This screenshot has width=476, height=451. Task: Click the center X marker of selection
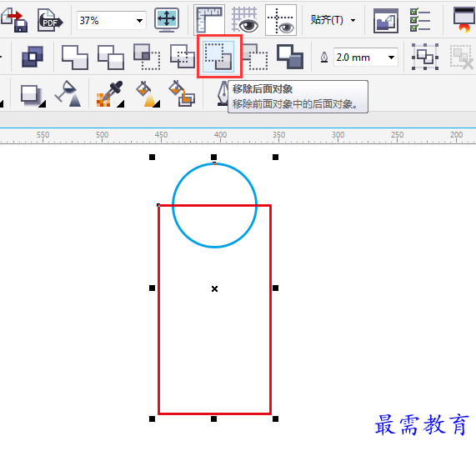(214, 288)
